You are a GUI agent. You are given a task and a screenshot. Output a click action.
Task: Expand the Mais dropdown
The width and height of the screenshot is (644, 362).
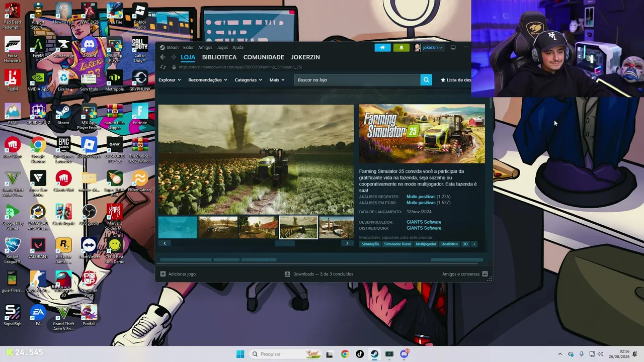click(277, 80)
